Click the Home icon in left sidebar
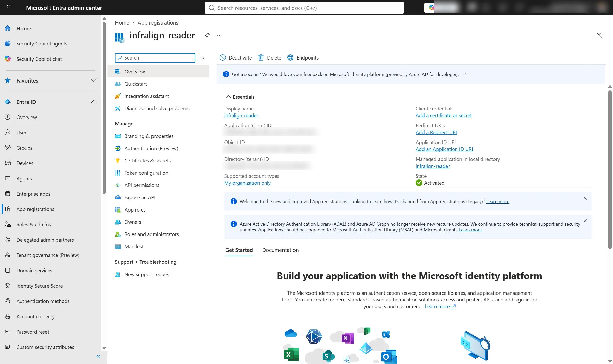 8,28
